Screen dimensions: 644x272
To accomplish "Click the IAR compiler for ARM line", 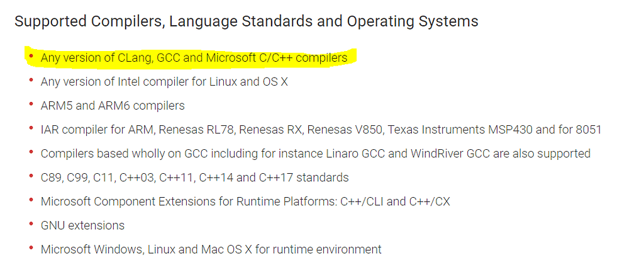I will pyautogui.click(x=321, y=130).
